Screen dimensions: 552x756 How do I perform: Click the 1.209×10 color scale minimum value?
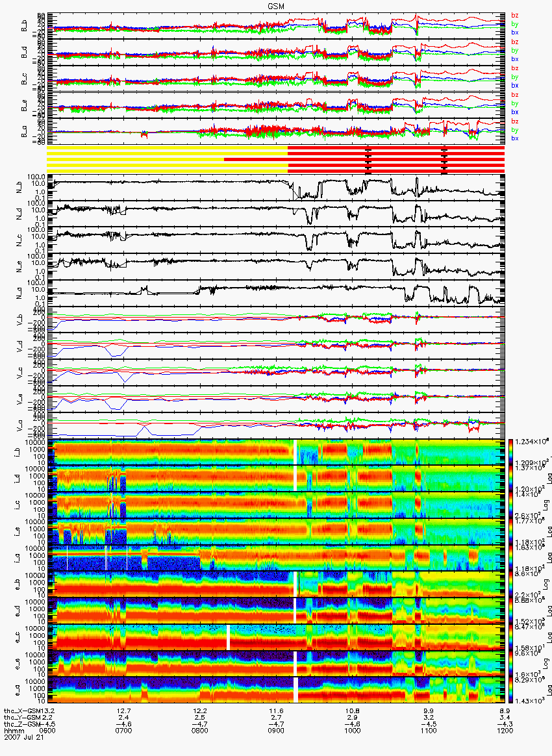click(x=533, y=462)
